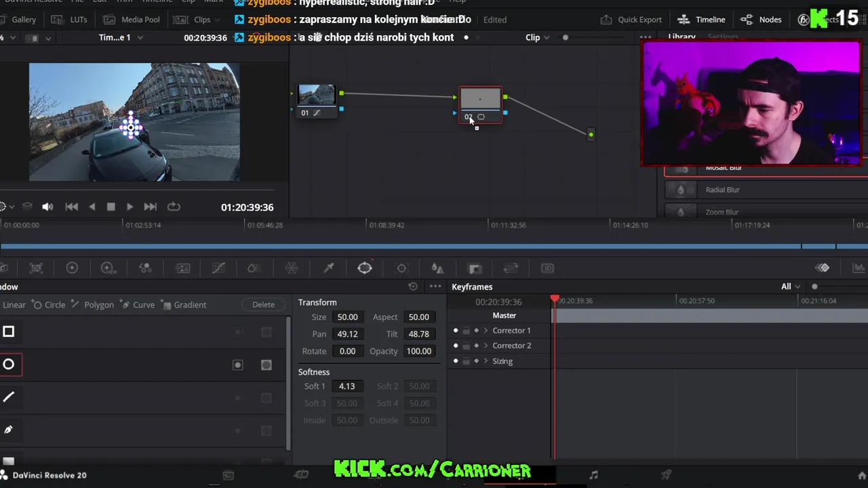Viewport: 868px width, 488px height.
Task: Toggle invert on rectangle window row
Action: tap(238, 332)
